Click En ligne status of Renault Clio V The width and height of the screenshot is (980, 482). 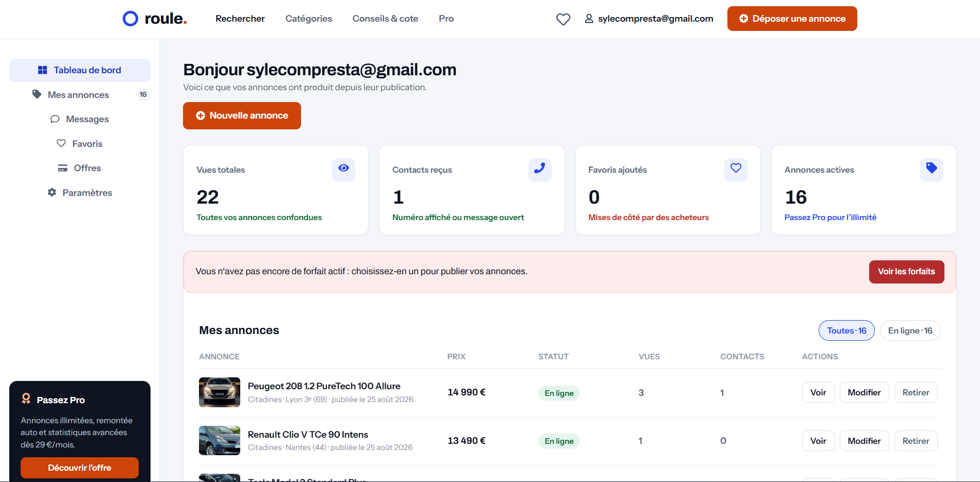559,441
